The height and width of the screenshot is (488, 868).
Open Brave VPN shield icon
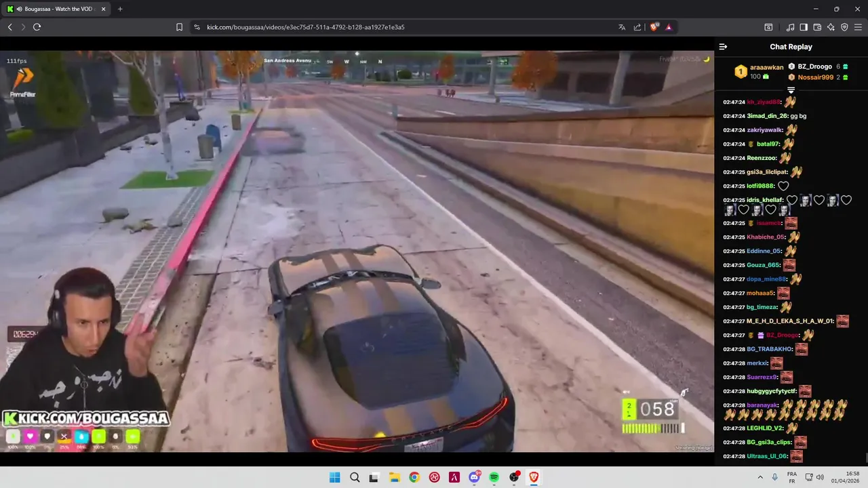tap(844, 27)
